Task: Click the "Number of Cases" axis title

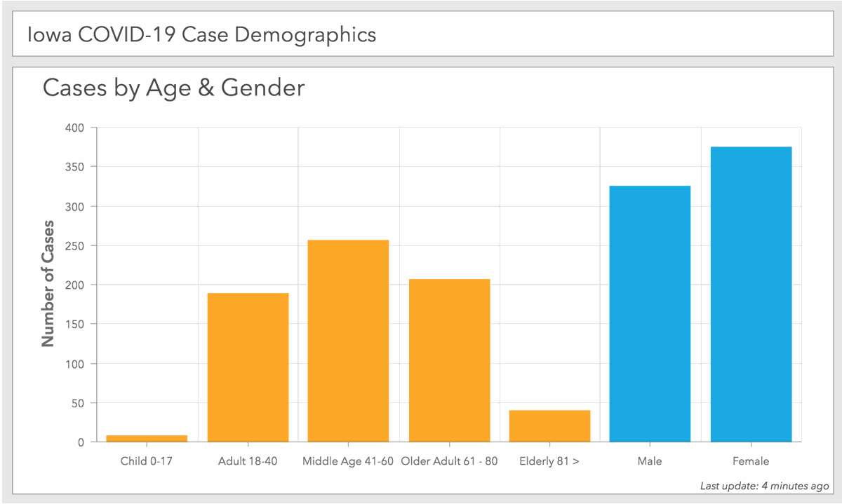Action: click(48, 284)
